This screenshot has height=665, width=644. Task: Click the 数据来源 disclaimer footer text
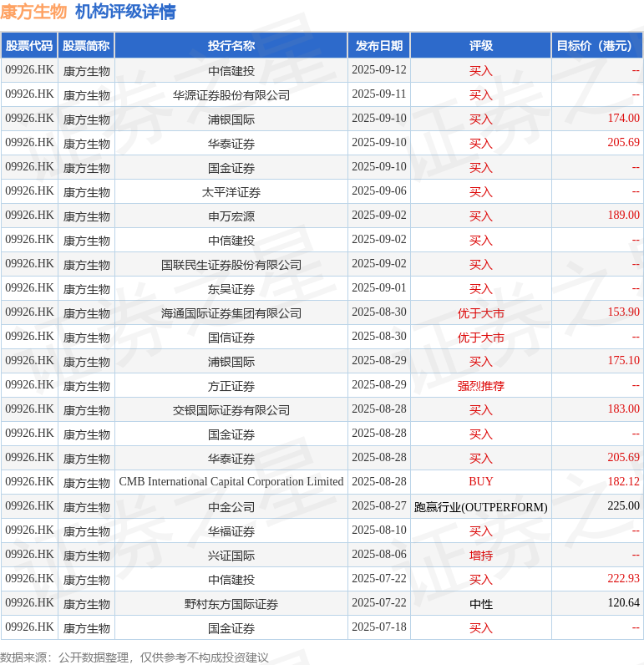(134, 657)
